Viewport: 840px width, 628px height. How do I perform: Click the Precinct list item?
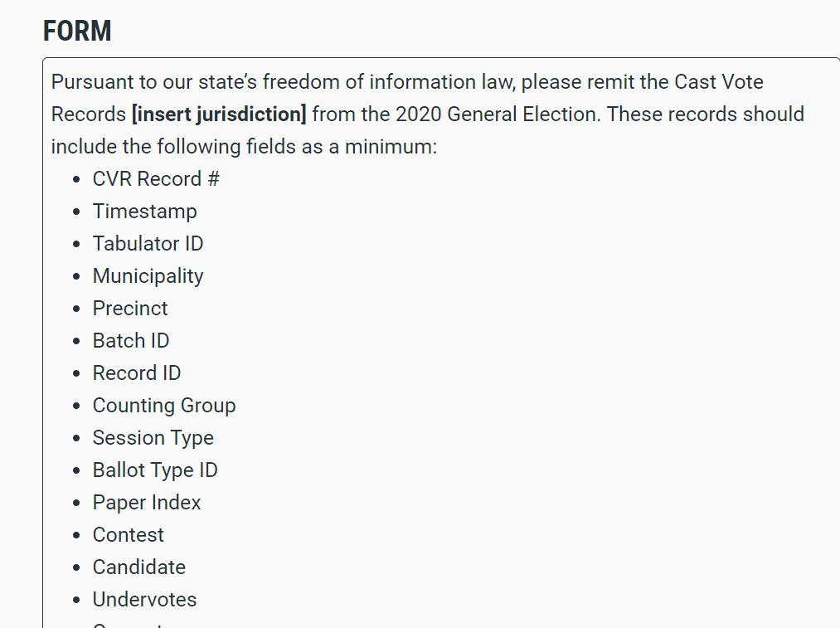click(130, 308)
